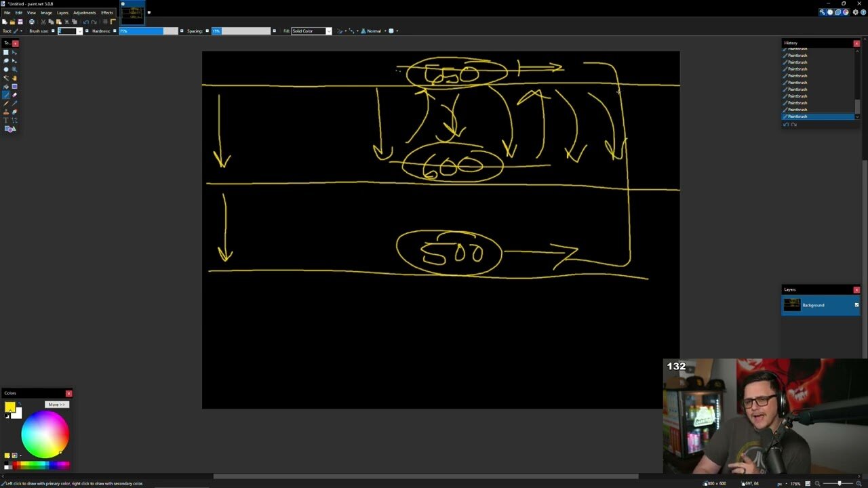This screenshot has width=868, height=488.
Task: Decrease brush size with minus button
Action: [53, 30]
